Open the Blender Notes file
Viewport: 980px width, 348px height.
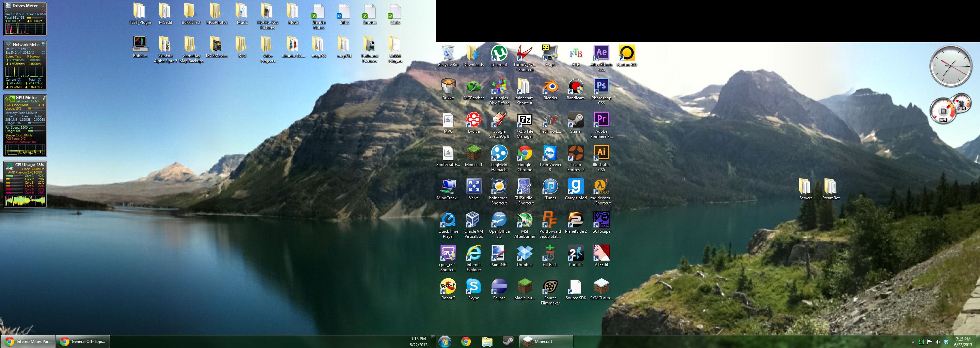pos(318,16)
